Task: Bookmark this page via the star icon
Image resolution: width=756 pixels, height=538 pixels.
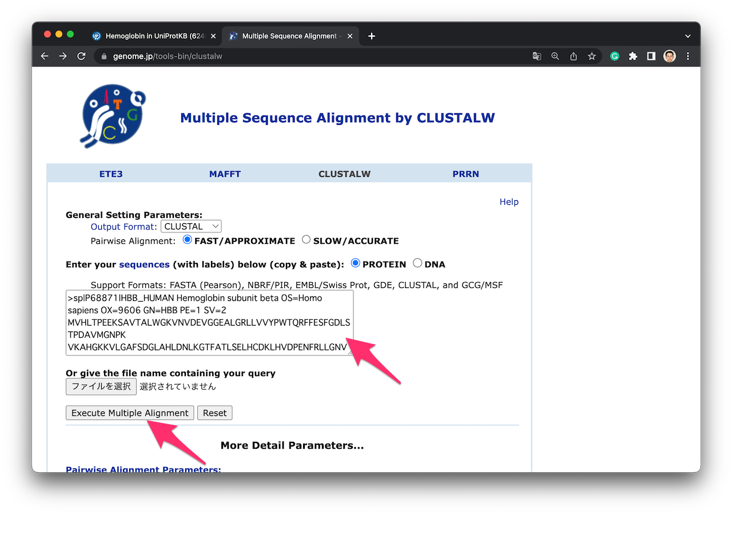Action: click(x=592, y=56)
